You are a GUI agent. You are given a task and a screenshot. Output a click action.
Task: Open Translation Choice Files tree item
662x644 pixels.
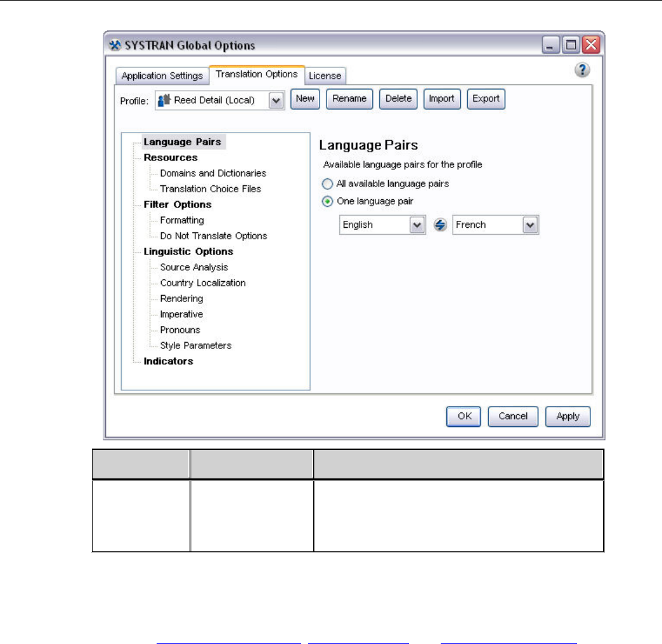tap(211, 189)
